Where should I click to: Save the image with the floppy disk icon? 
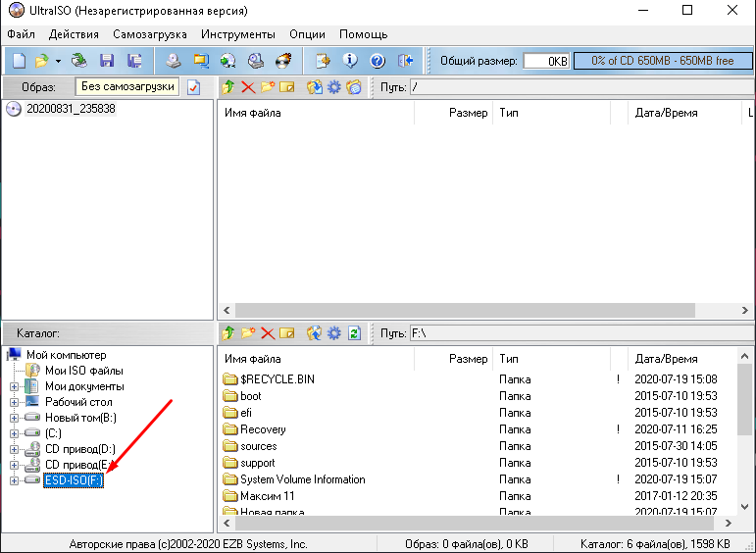(x=107, y=61)
